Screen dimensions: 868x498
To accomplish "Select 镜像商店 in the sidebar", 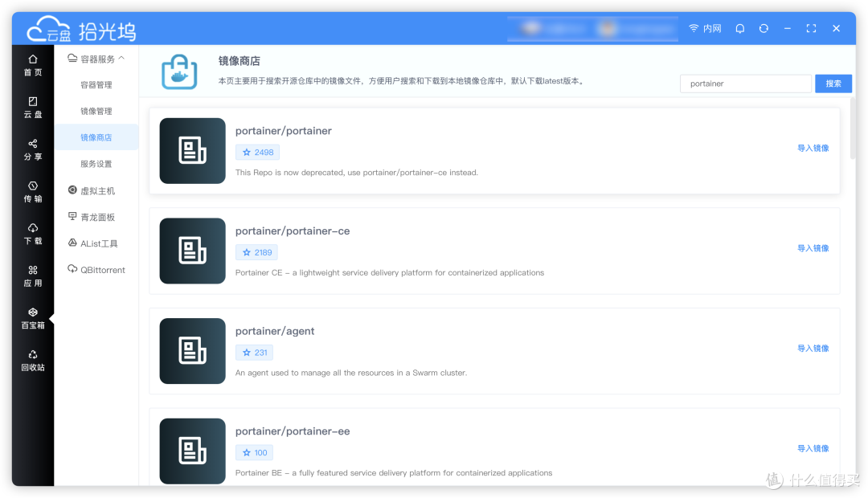I will click(x=96, y=137).
